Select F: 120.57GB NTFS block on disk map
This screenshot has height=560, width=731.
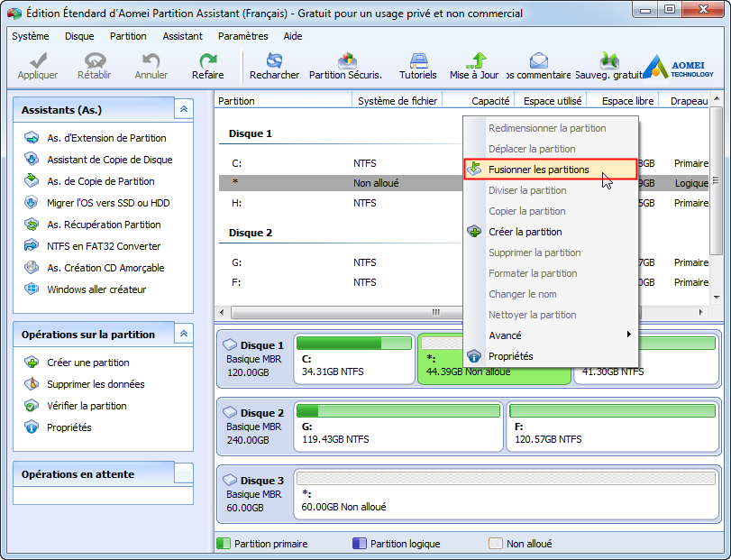pyautogui.click(x=613, y=427)
